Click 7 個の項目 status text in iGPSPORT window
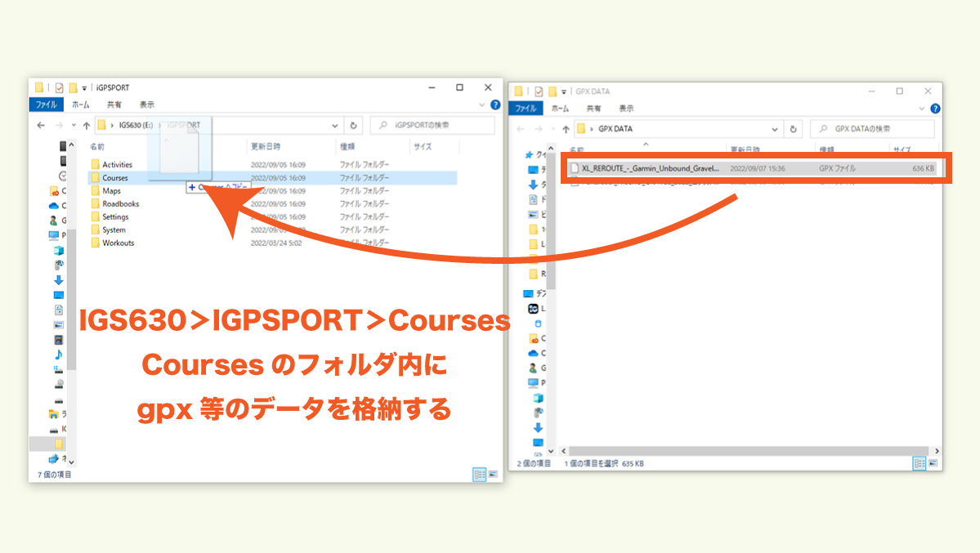The width and height of the screenshot is (980, 553). click(x=55, y=475)
